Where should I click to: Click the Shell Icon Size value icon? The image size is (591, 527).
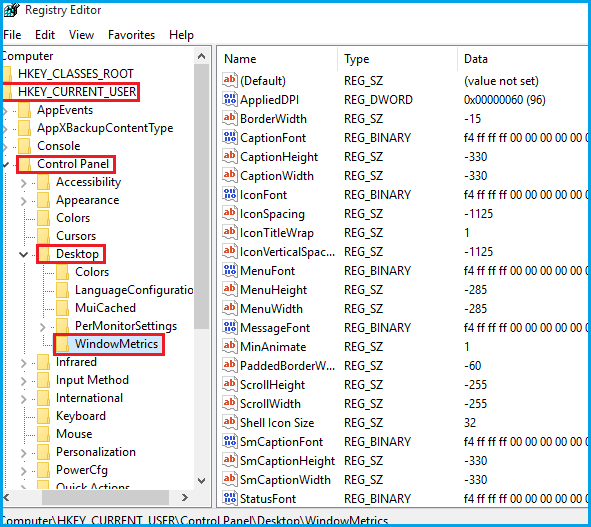coord(230,422)
